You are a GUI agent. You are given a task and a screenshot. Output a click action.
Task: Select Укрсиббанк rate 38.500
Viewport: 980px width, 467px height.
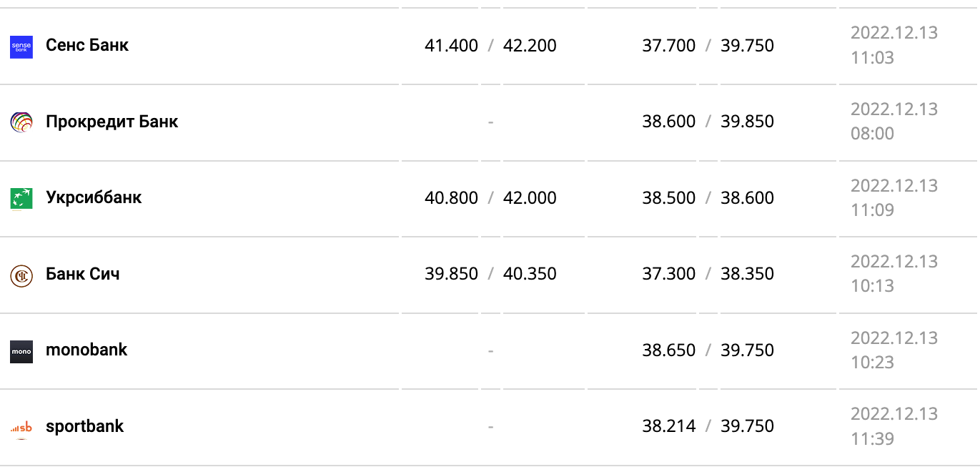tap(668, 198)
